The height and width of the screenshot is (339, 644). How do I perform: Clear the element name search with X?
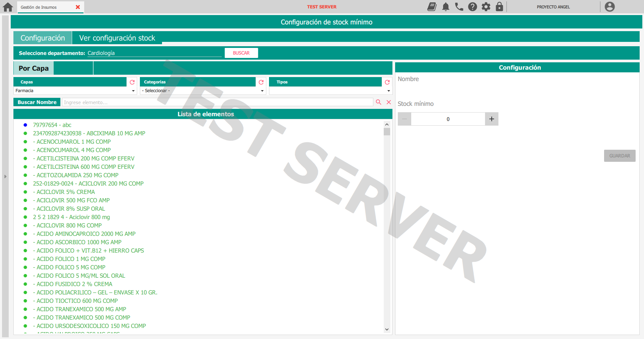[x=389, y=102]
